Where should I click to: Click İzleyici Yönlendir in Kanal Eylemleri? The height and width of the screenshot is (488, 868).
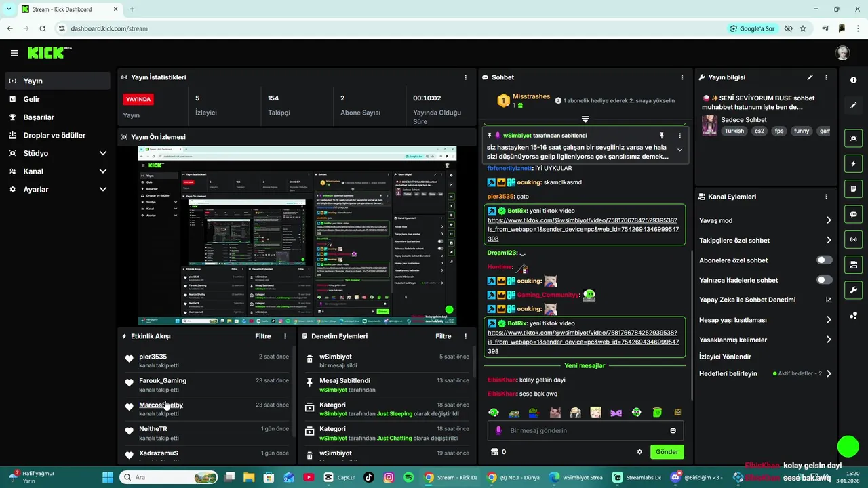725,357
